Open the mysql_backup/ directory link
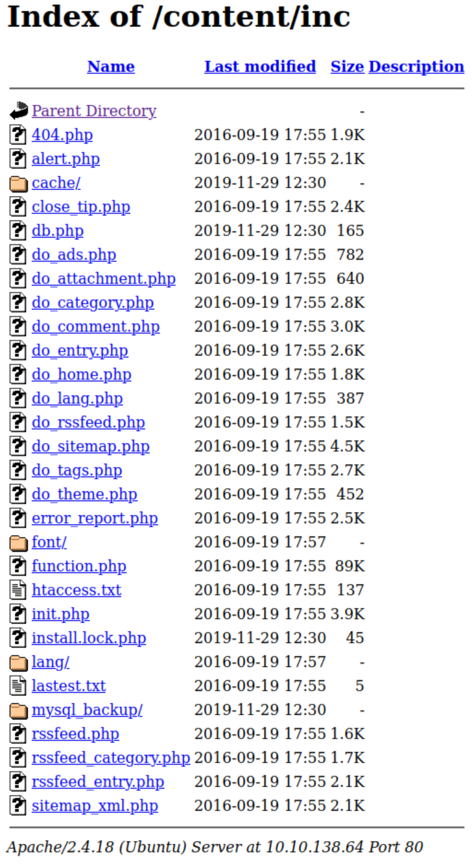Image resolution: width=474 pixels, height=868 pixels. click(87, 711)
